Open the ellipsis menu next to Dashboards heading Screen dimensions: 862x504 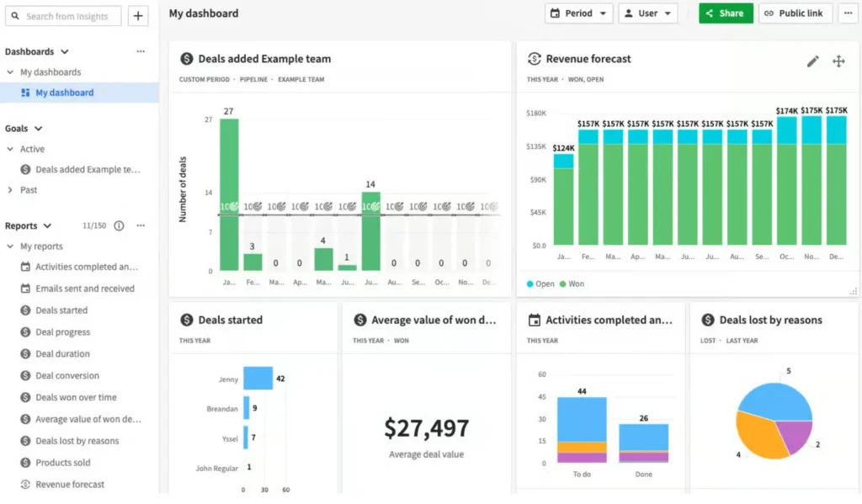click(x=140, y=50)
